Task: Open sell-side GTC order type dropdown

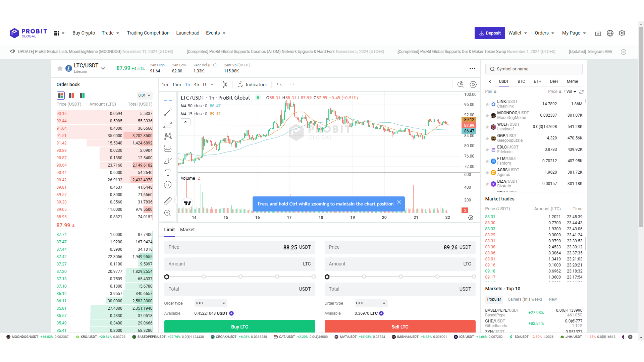Action: 371,303
